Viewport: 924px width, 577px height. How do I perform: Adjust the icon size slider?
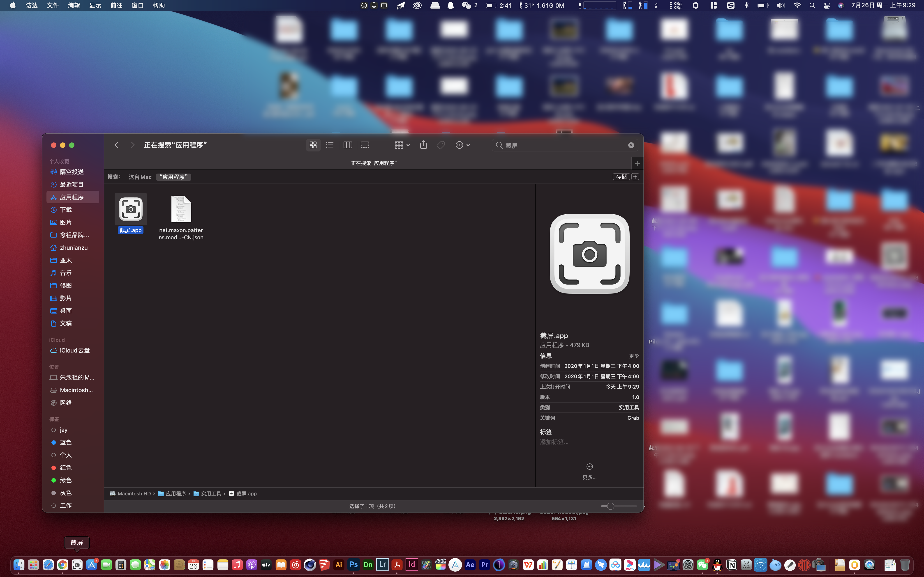[610, 506]
